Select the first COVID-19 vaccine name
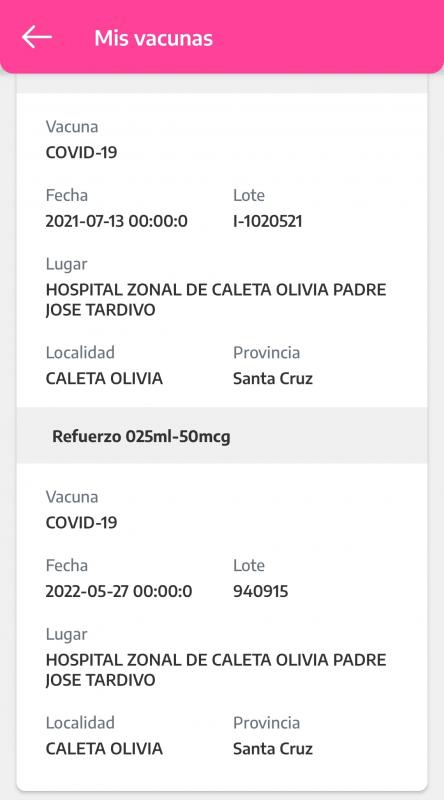Screen dimensions: 444x800 [x=81, y=153]
